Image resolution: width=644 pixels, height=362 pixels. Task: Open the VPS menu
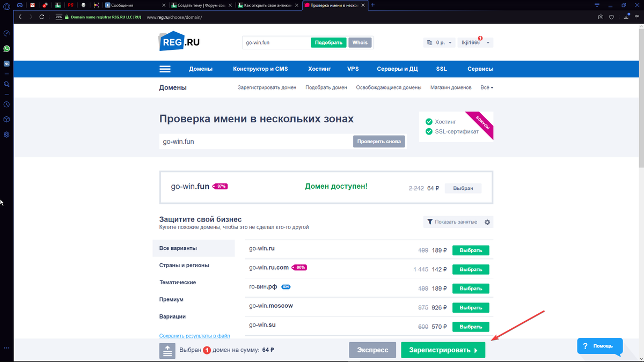click(x=353, y=69)
